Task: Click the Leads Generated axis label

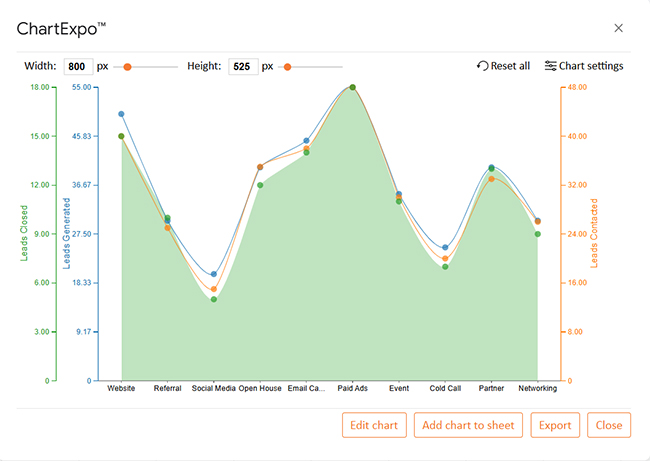Action: coord(67,234)
